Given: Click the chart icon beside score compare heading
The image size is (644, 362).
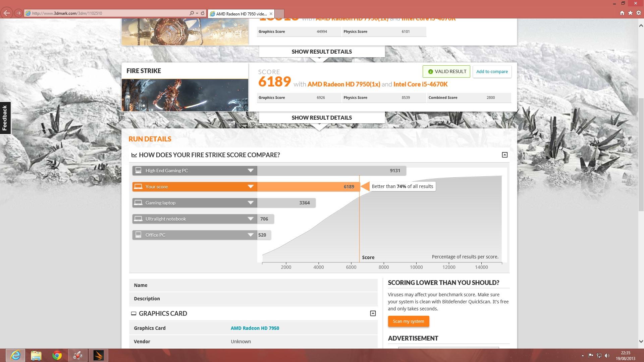Looking at the screenshot, I should 134,155.
